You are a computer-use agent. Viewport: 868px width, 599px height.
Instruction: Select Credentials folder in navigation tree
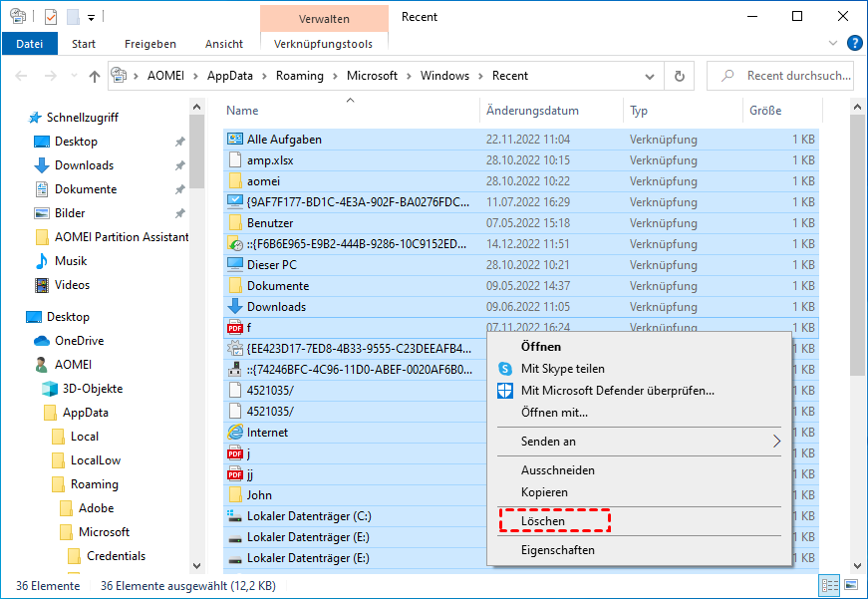117,556
